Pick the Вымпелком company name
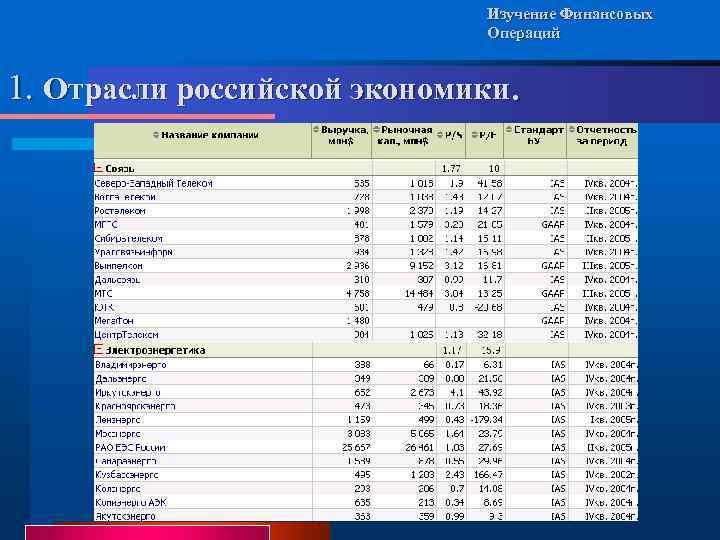The image size is (720, 540). click(x=118, y=266)
